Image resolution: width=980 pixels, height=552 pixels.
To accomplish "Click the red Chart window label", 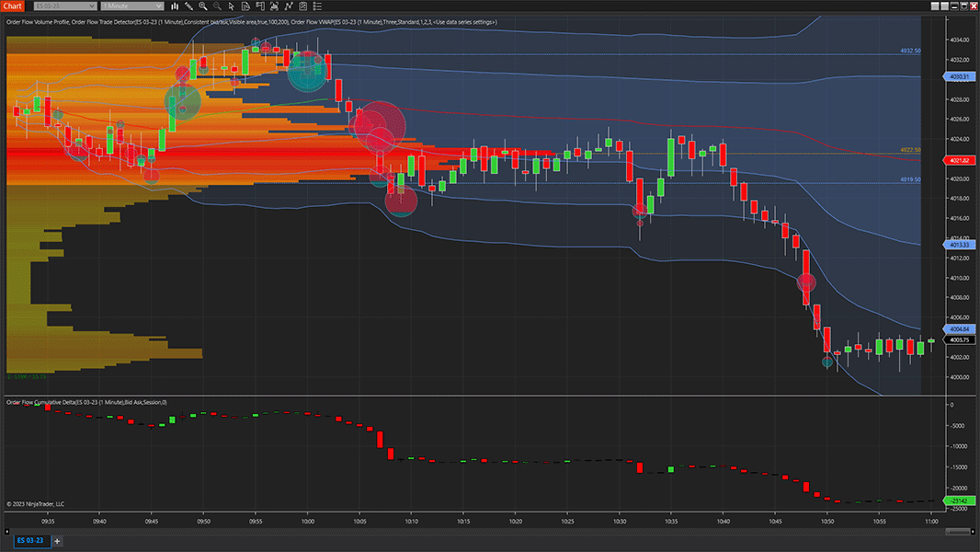I will [x=12, y=6].
